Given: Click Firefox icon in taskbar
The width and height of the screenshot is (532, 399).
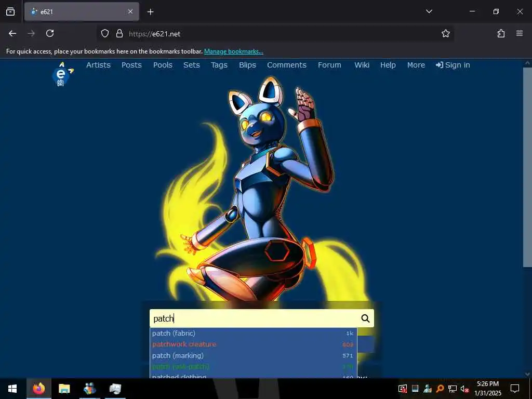Looking at the screenshot, I should pos(38,389).
